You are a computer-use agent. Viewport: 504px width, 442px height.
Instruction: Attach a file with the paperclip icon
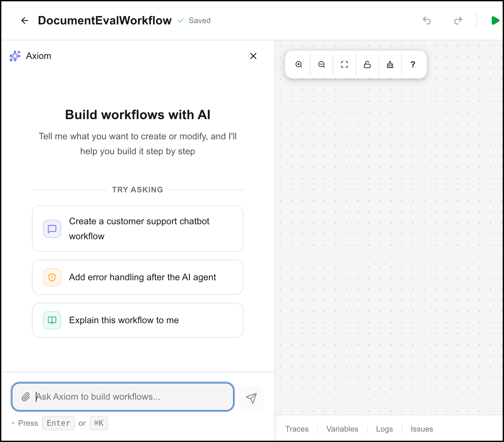pyautogui.click(x=26, y=397)
